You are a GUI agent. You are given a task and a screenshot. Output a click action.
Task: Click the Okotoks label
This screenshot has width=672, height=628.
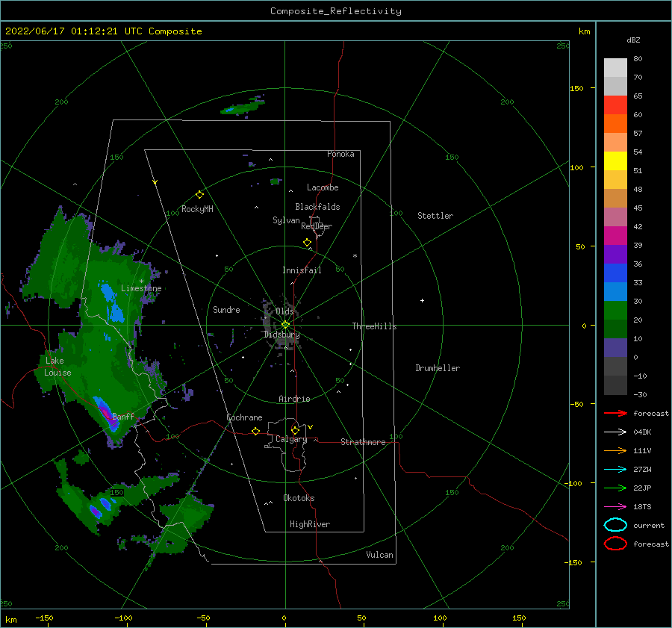pos(299,498)
